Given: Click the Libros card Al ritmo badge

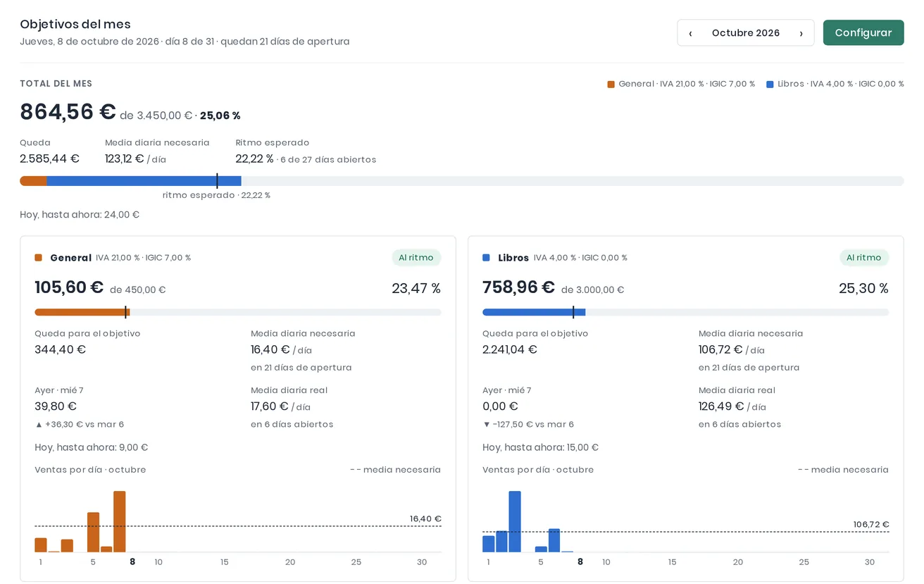Looking at the screenshot, I should (x=864, y=258).
